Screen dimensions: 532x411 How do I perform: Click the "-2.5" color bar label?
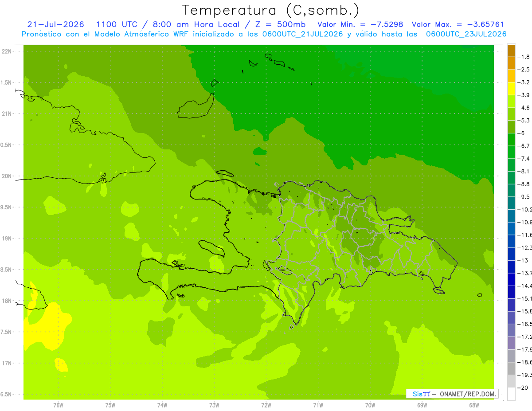tap(524, 70)
